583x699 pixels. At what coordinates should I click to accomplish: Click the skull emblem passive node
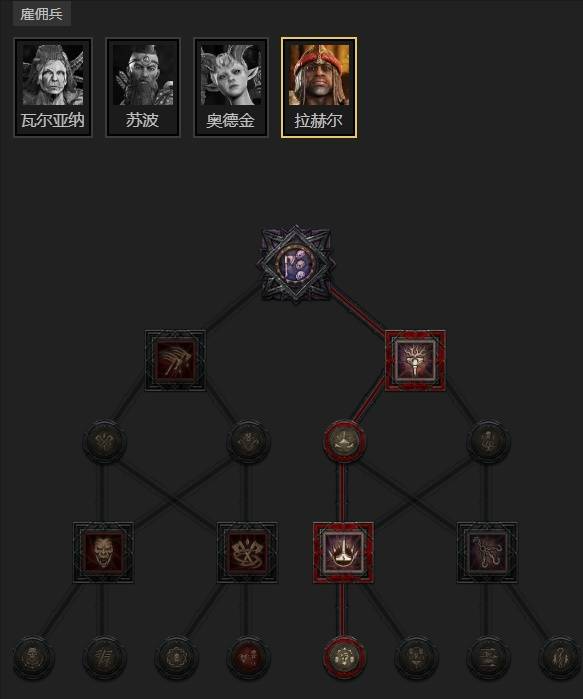(x=33, y=658)
